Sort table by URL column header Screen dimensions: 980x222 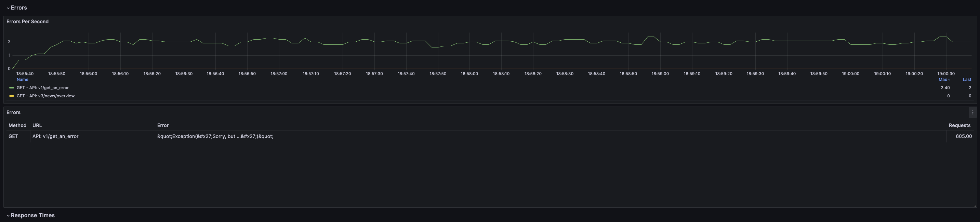(37, 125)
